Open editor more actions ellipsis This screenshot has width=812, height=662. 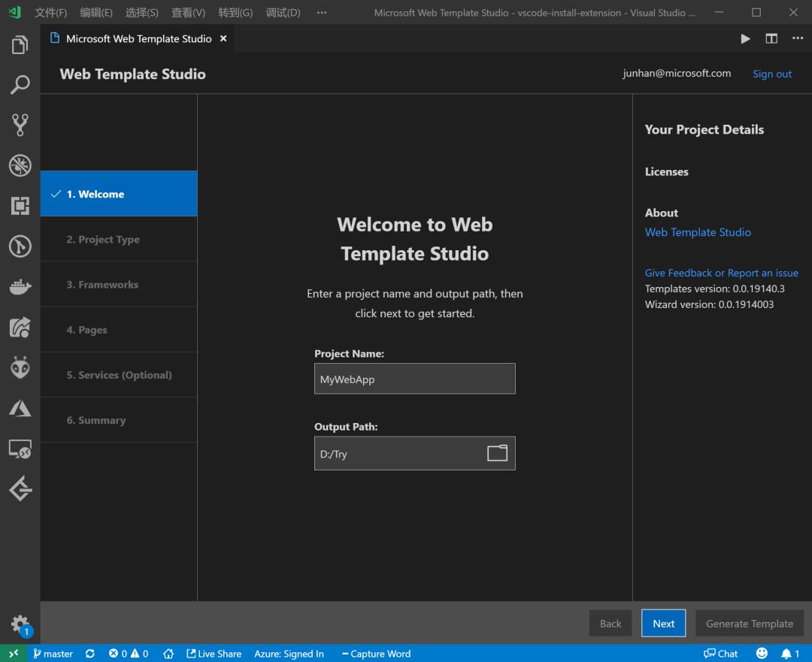coord(798,38)
